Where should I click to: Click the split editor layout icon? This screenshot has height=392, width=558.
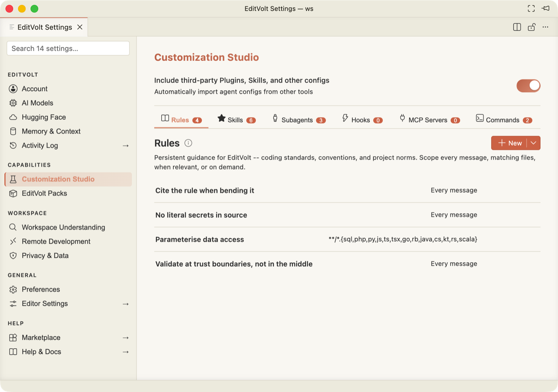517,27
